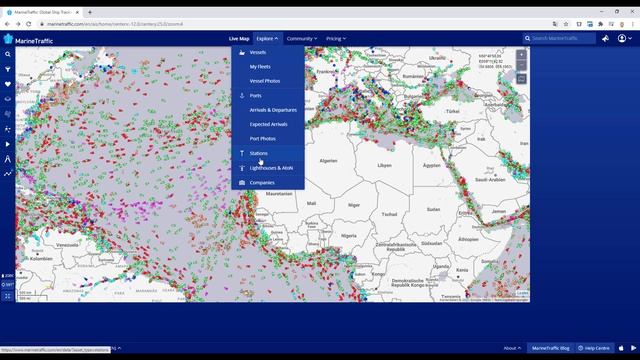640x360 pixels.
Task: Collapse the Explore dropdown menu
Action: click(267, 39)
